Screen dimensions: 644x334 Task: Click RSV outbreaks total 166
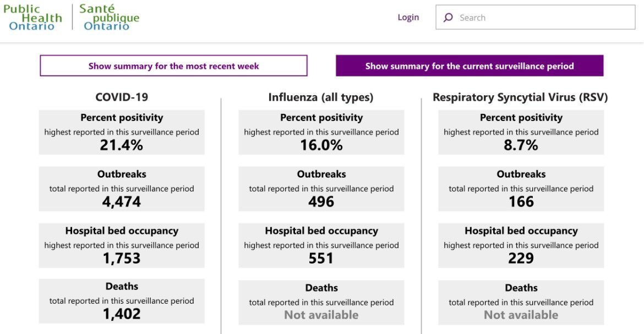point(521,202)
